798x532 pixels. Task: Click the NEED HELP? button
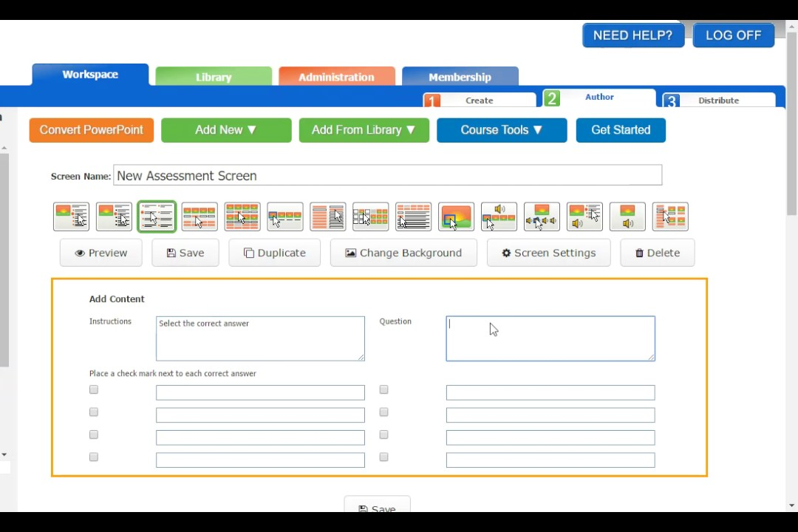[632, 35]
